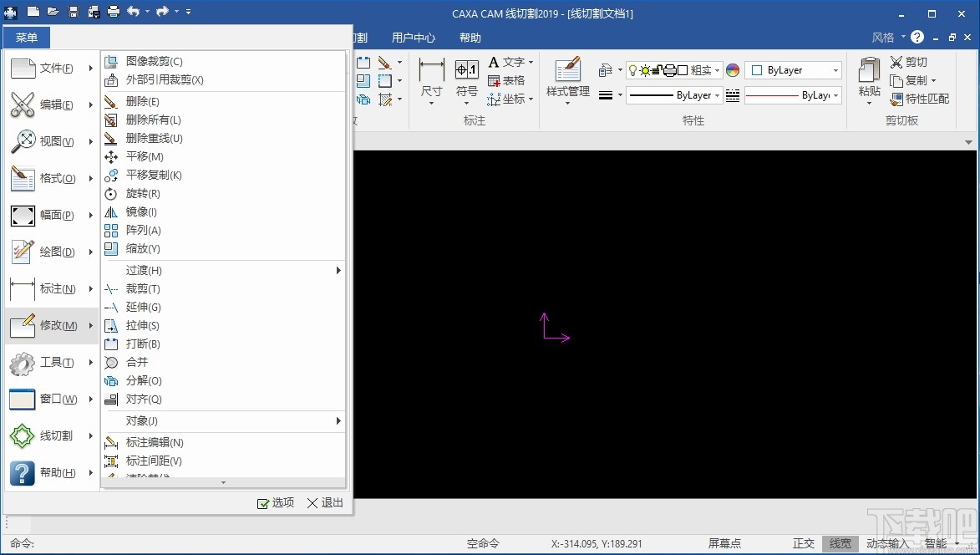This screenshot has width=980, height=555.
Task: Click the Cut (剪切) scissors icon
Action: point(909,62)
